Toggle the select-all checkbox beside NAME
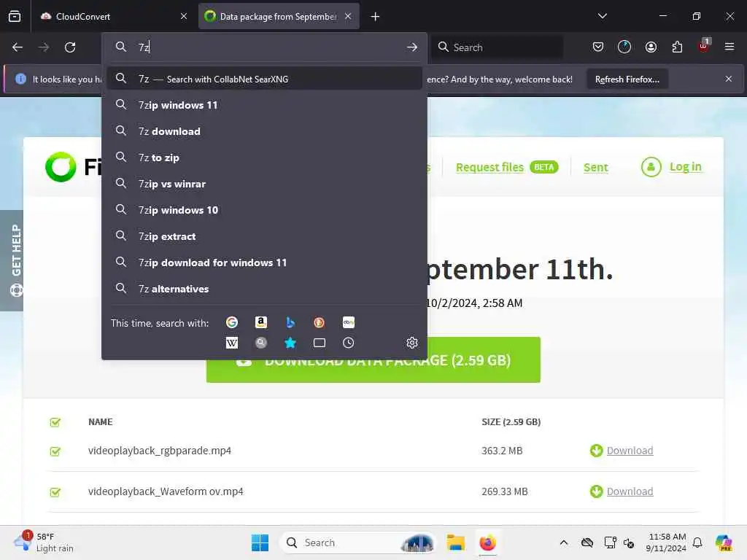Viewport: 747px width, 560px height. (x=55, y=422)
